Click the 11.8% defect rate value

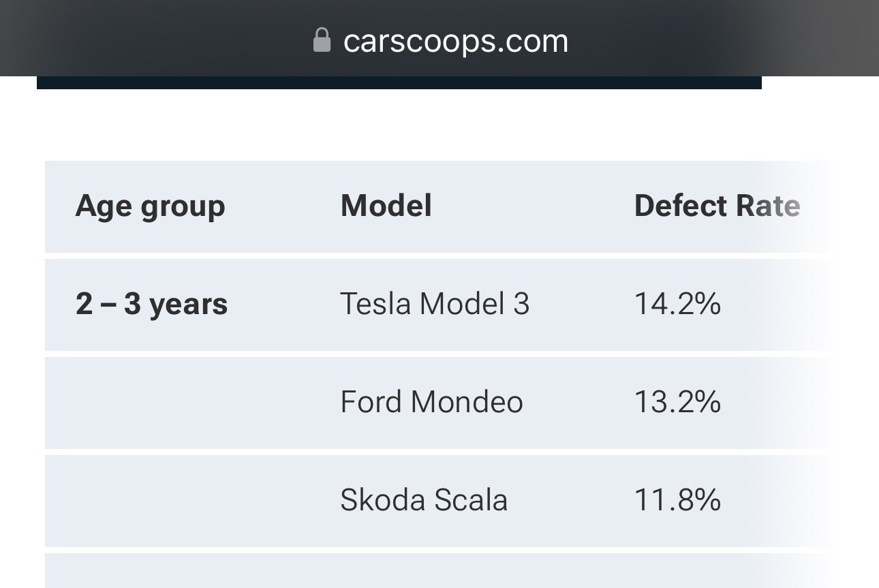(x=677, y=500)
